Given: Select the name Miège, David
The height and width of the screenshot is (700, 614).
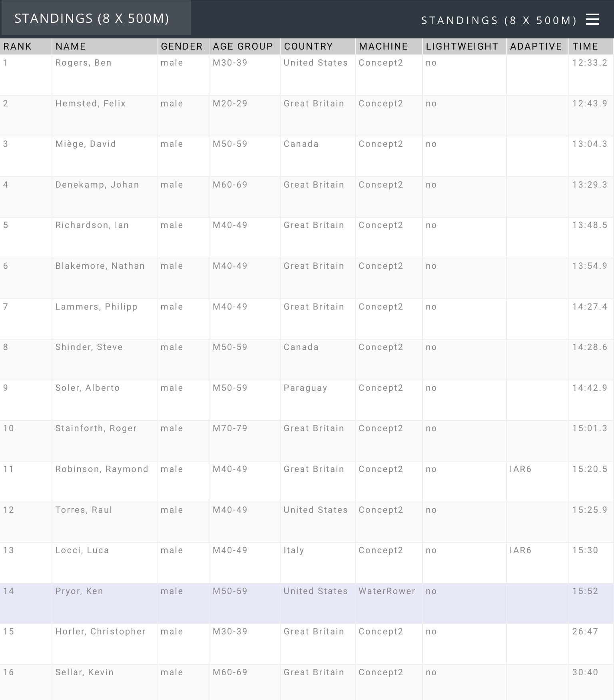Looking at the screenshot, I should tap(86, 144).
